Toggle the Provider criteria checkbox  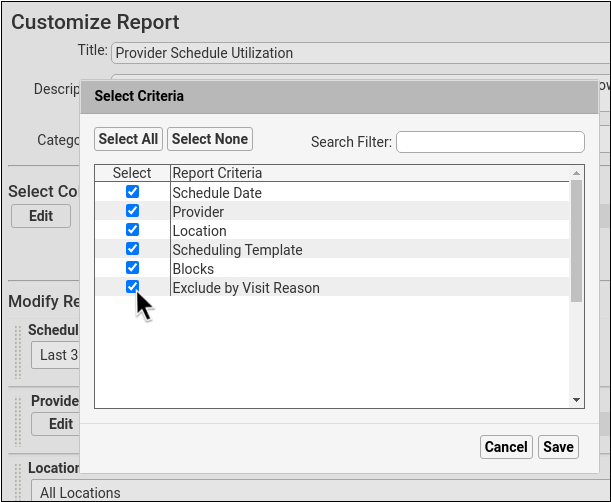132,211
